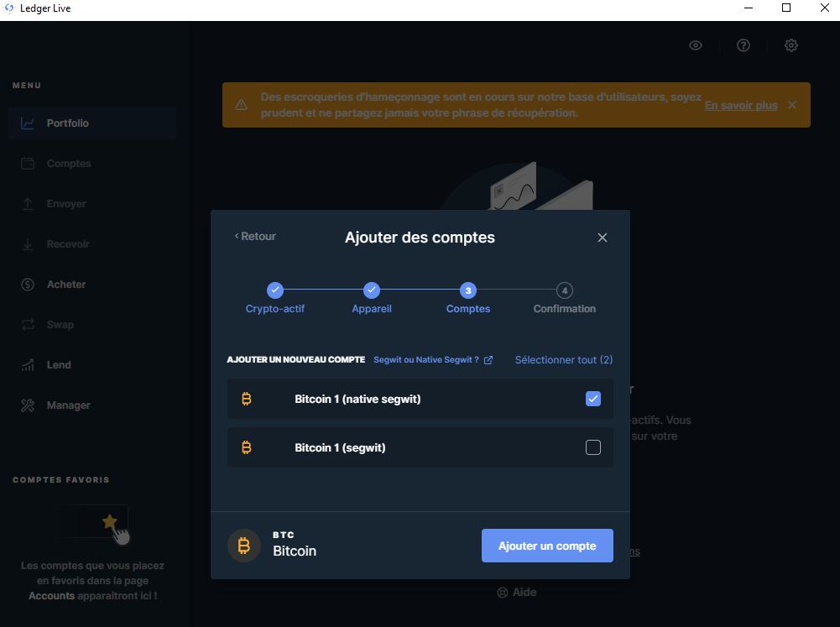Click Sélectionner tout (2) link
The width and height of the screenshot is (840, 627).
[564, 360]
